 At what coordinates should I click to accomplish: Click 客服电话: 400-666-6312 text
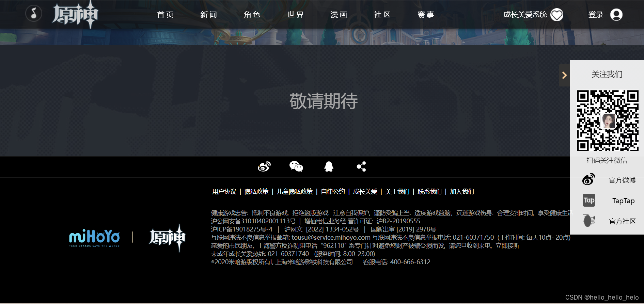click(397, 262)
